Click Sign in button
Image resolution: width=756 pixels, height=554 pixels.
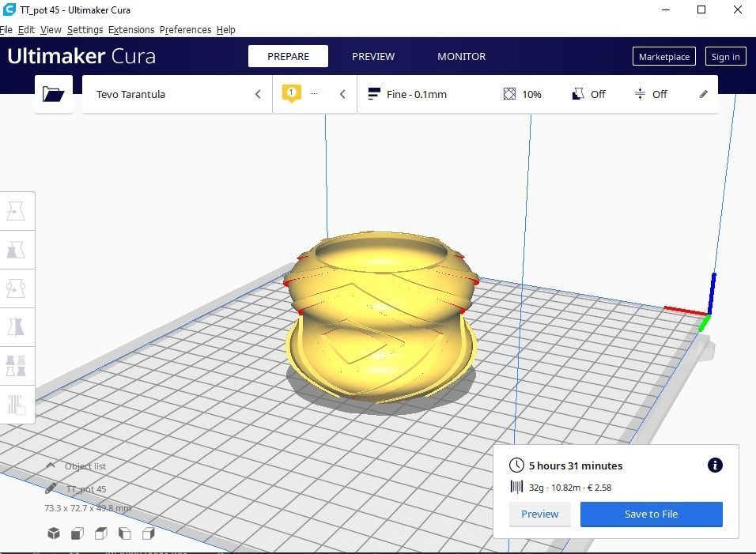pos(725,56)
